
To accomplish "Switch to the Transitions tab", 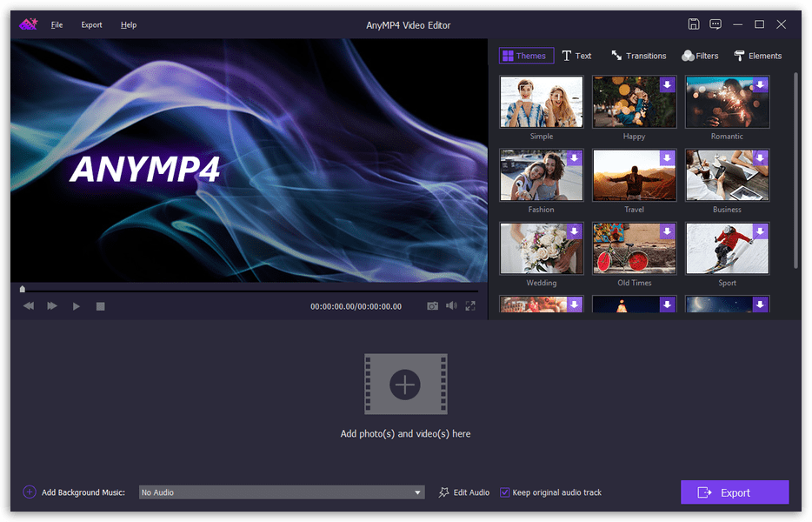I will (x=638, y=55).
